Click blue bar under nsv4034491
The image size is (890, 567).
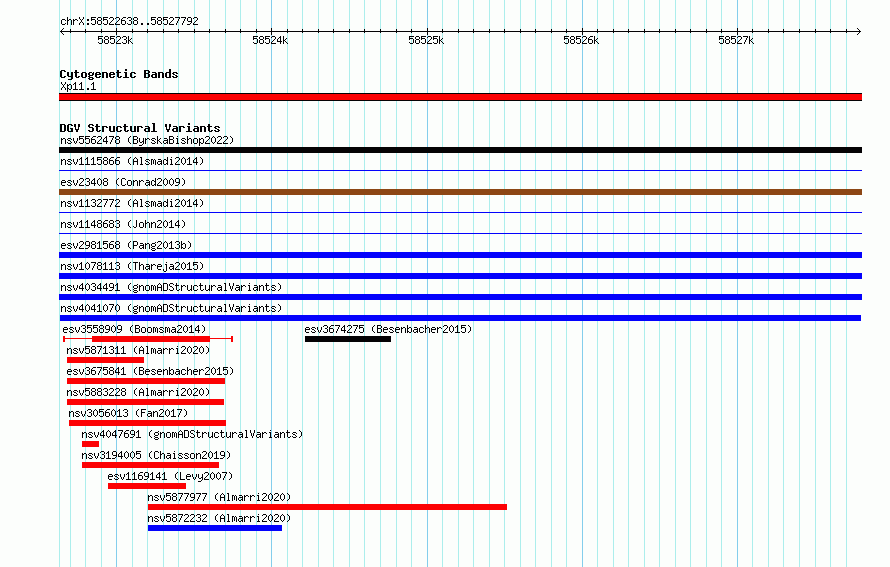[460, 297]
